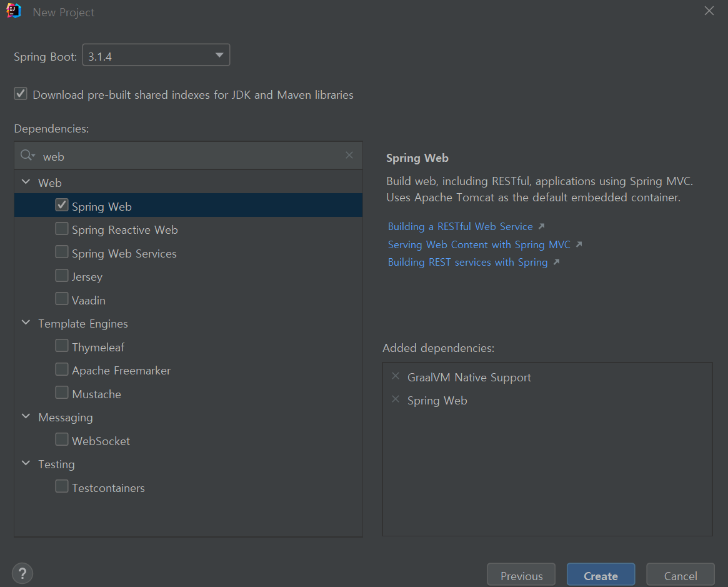The image size is (728, 587).
Task: Check the Thymeleaf template engine
Action: pyautogui.click(x=62, y=346)
